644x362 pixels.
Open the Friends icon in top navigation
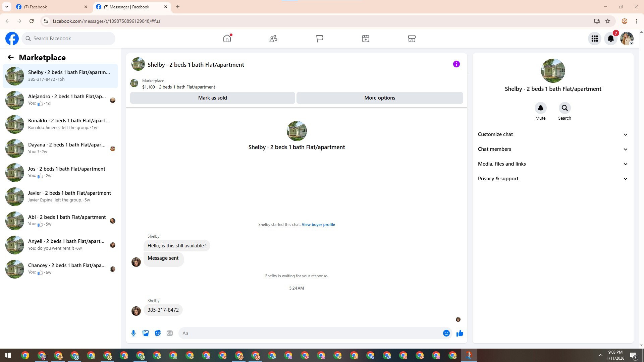click(273, 39)
